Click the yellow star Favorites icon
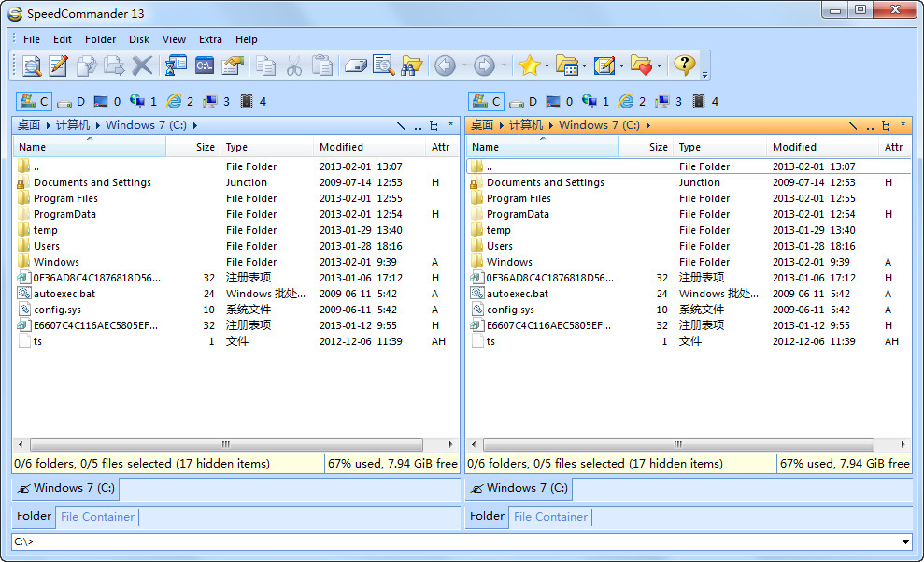Viewport: 924px width, 562px height. (x=529, y=65)
